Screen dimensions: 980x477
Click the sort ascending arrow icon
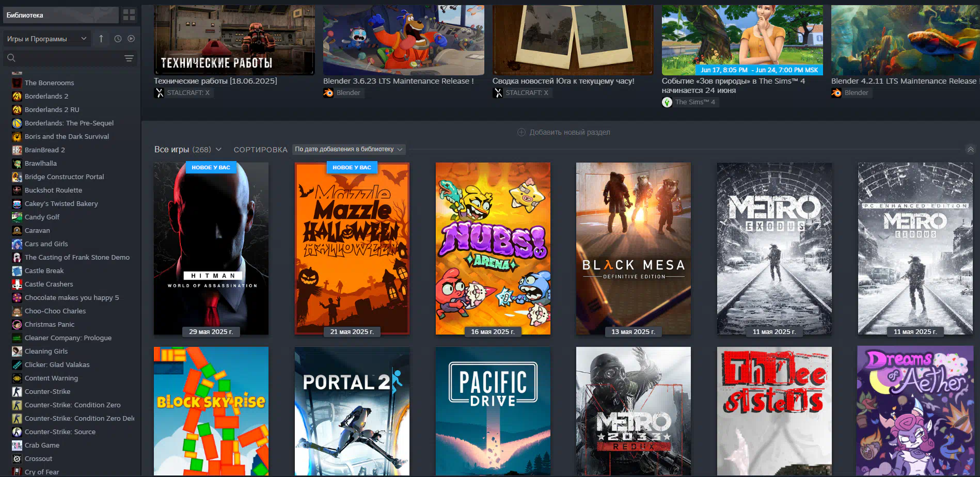point(101,39)
